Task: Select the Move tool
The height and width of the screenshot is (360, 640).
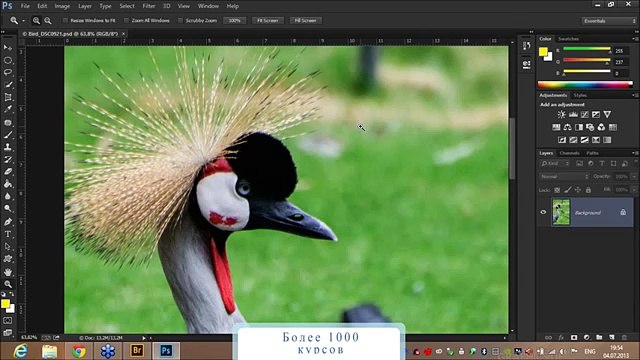Action: click(8, 48)
